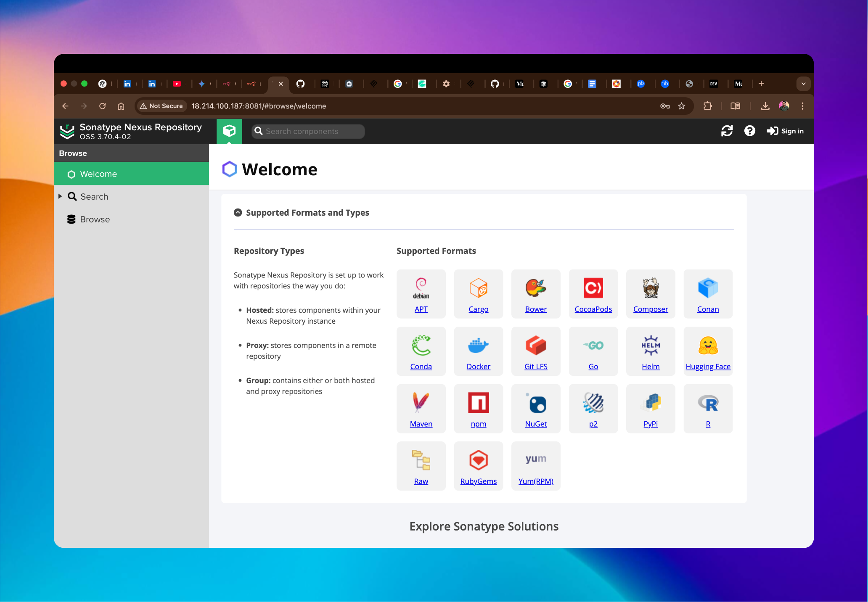The image size is (868, 602).
Task: Open the Yum(RPM) format link
Action: (x=536, y=481)
